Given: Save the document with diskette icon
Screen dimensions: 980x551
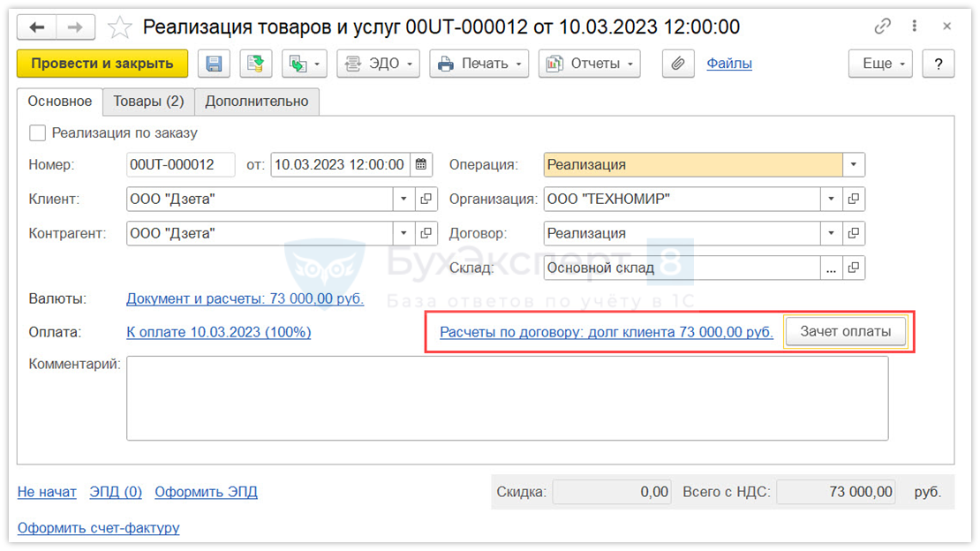Looking at the screenshot, I should coord(214,64).
